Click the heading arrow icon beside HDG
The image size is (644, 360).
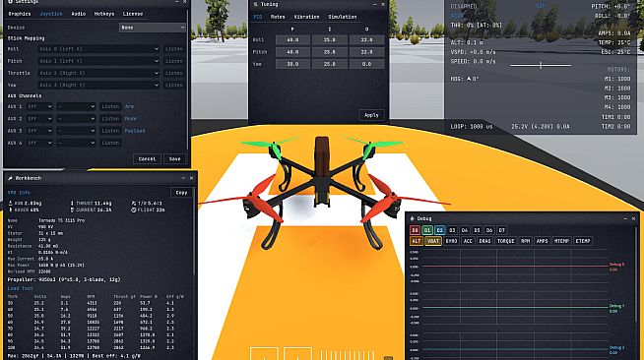point(469,79)
